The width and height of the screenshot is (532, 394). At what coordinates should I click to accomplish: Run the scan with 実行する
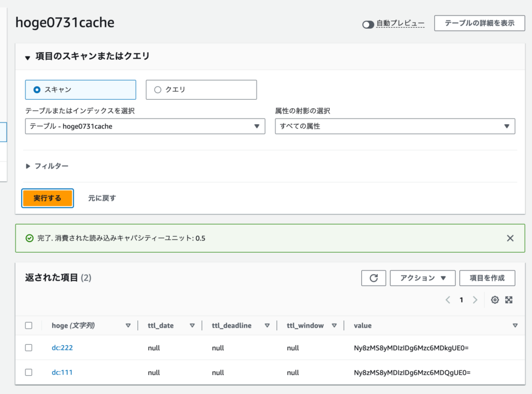(47, 197)
